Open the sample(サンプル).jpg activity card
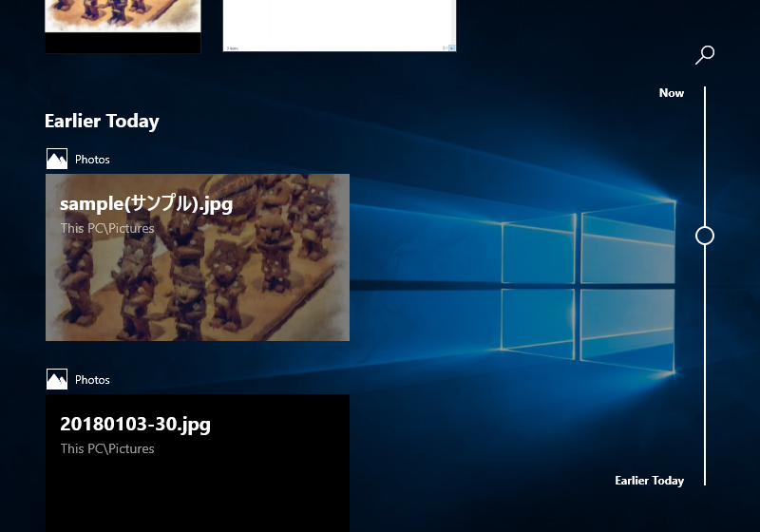 point(198,257)
